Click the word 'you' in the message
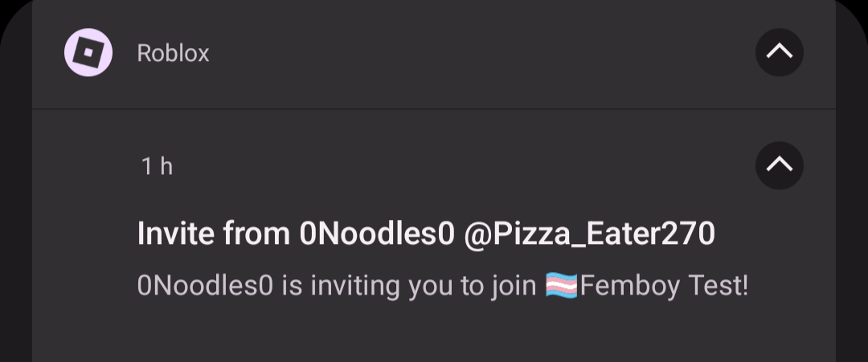Viewport: 868px width, 362px height. pos(431,286)
